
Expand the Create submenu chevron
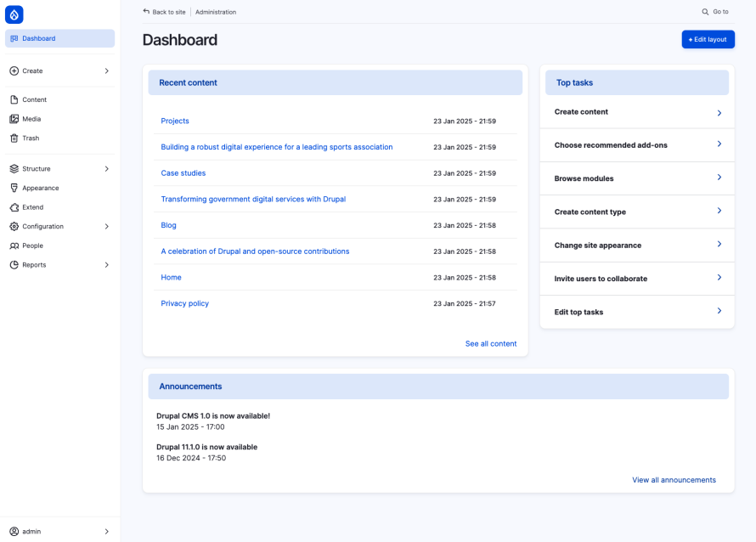106,71
